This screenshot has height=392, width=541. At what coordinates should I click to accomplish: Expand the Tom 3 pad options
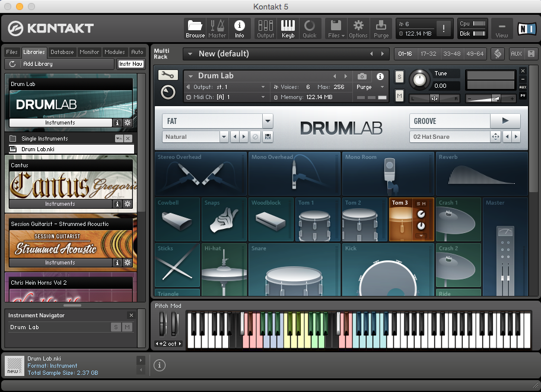coord(421,236)
